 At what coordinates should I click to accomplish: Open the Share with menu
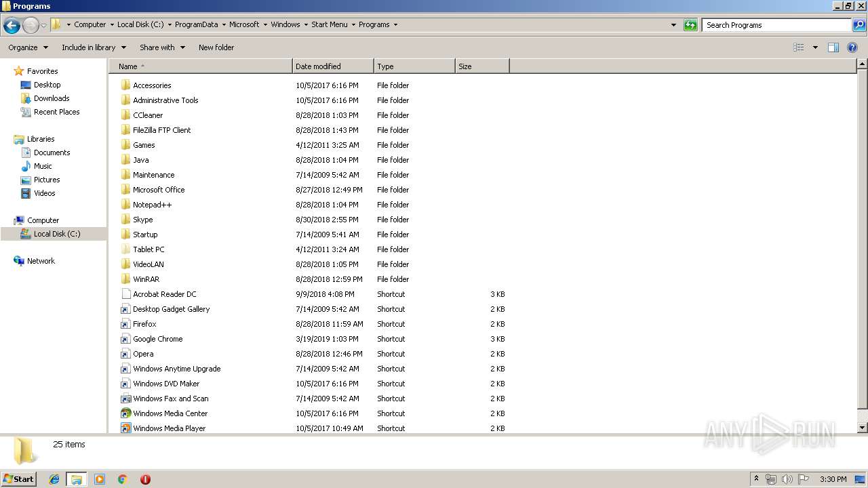point(162,47)
